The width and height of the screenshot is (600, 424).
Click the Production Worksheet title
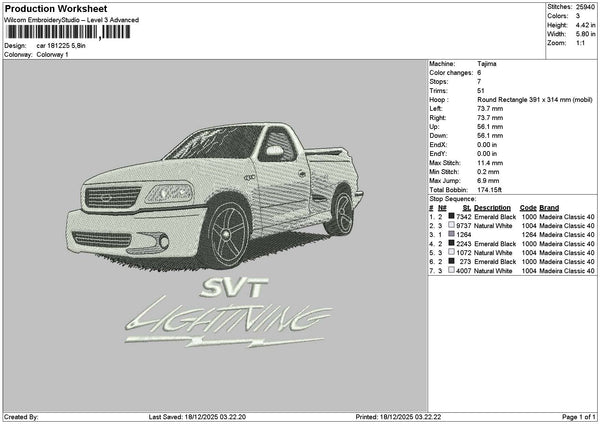tap(56, 9)
